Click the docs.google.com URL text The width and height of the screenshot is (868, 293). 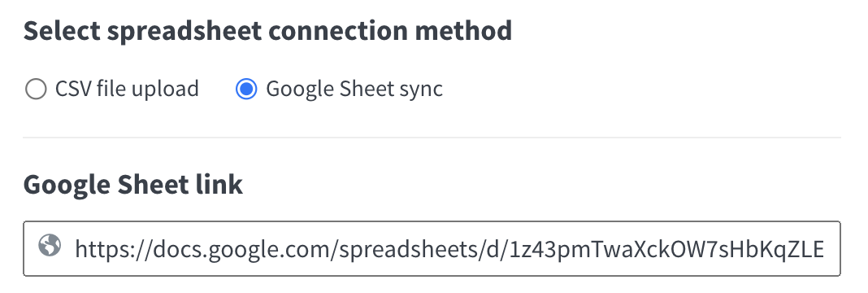pyautogui.click(x=449, y=249)
